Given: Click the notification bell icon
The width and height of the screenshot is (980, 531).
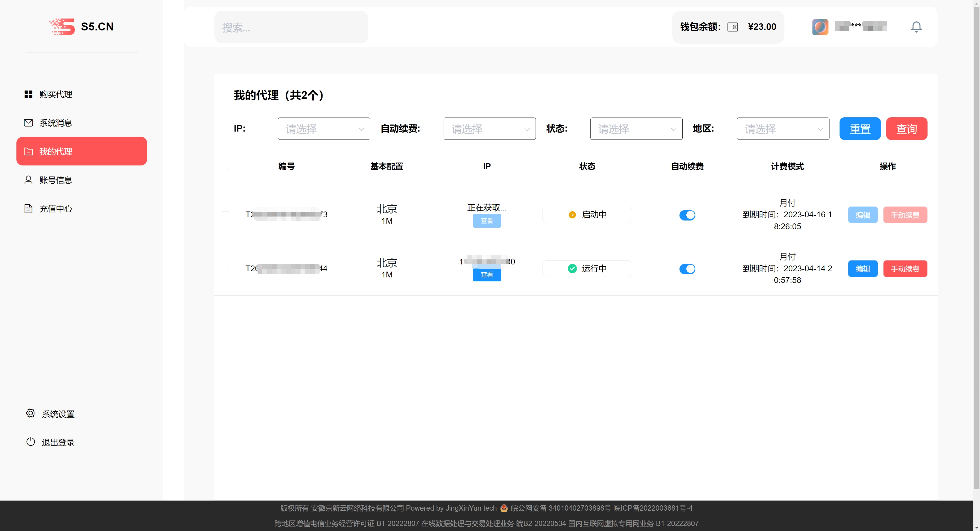Looking at the screenshot, I should tap(916, 27).
